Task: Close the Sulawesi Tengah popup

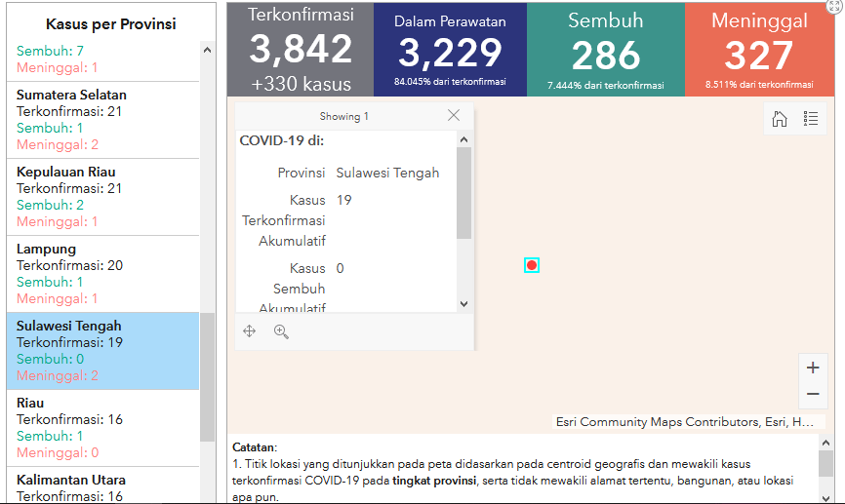Action: [x=454, y=115]
